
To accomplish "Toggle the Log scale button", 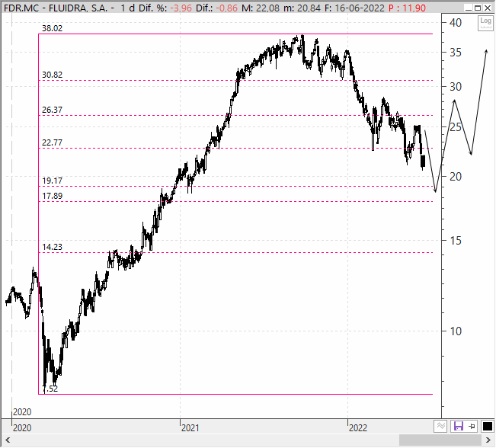I will pos(485,23).
